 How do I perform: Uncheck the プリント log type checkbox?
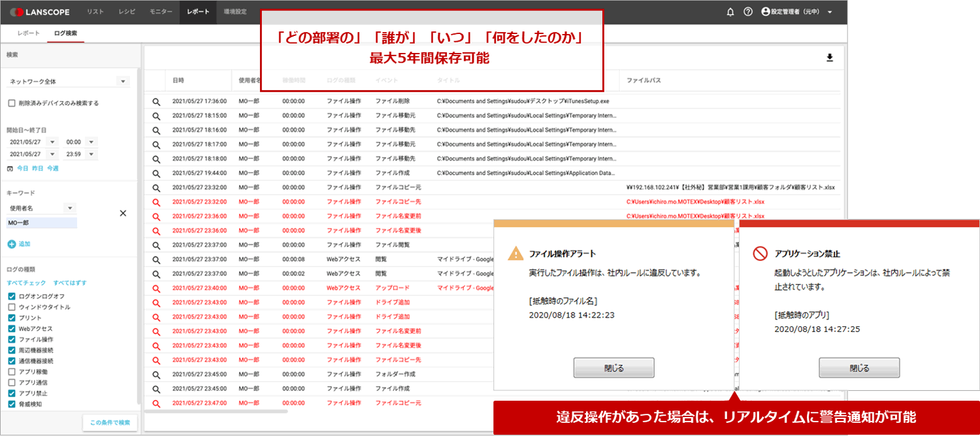pyautogui.click(x=11, y=318)
